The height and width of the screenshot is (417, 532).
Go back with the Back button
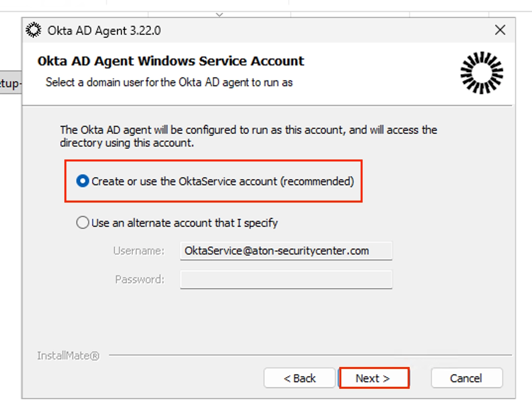click(300, 378)
